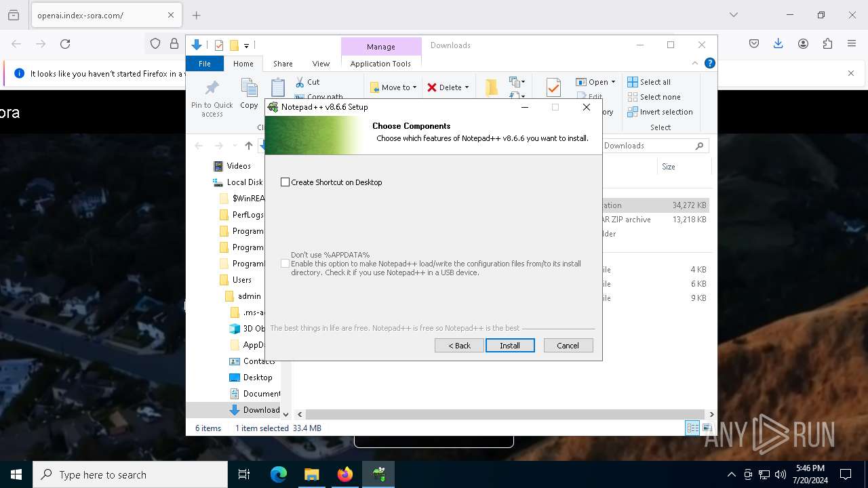Open the Windows Start menu

pyautogui.click(x=16, y=474)
